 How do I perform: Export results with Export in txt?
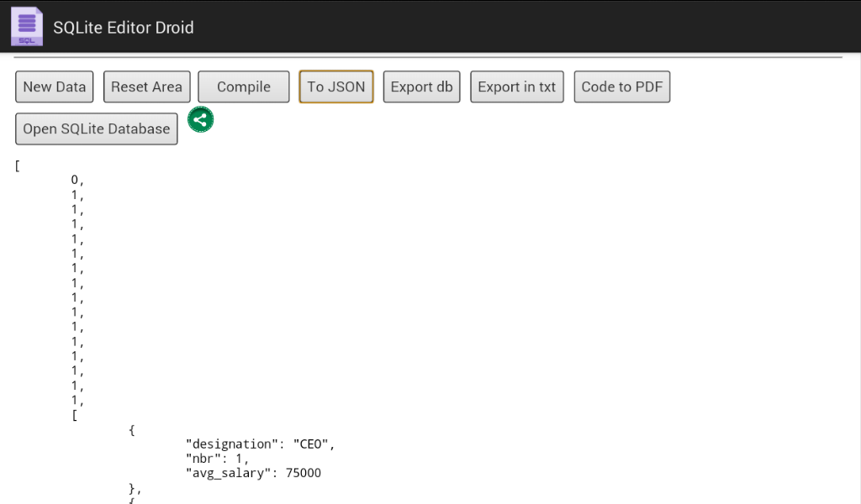coord(516,87)
